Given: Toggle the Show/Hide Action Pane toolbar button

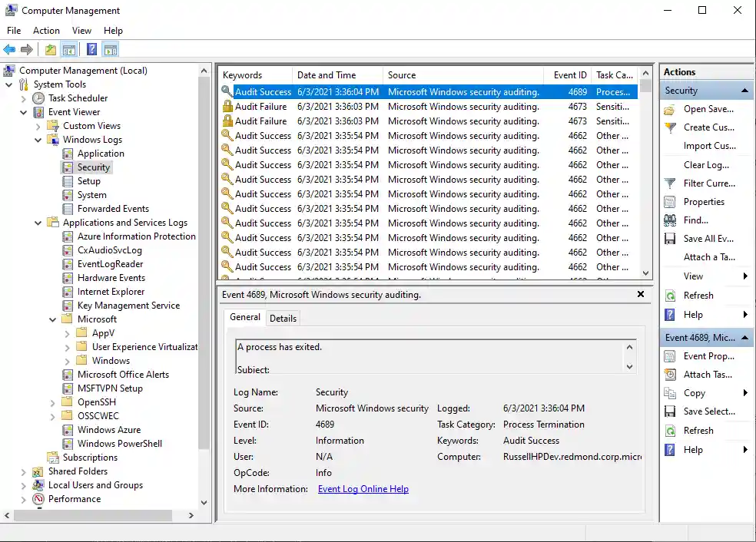Looking at the screenshot, I should tap(111, 48).
